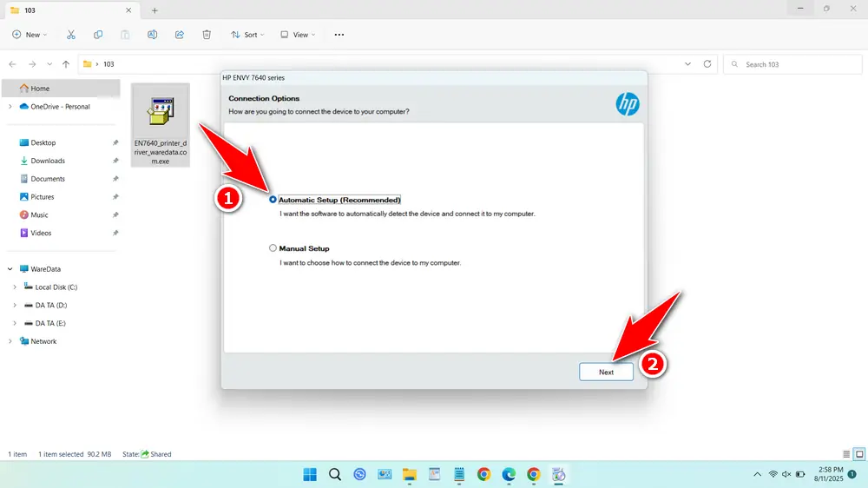Go back with the Back arrow
This screenshot has height=488, width=868.
coord(13,64)
